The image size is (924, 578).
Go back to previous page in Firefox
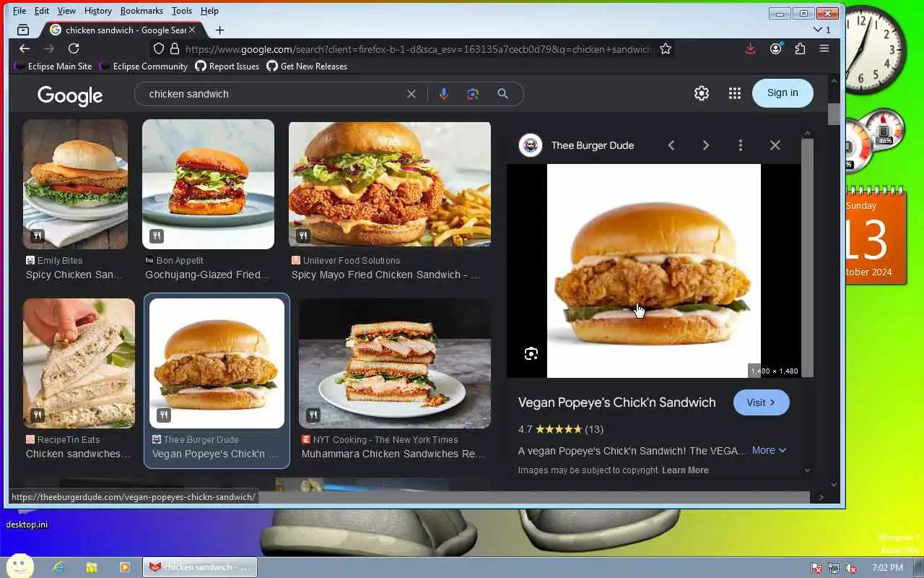click(x=25, y=48)
